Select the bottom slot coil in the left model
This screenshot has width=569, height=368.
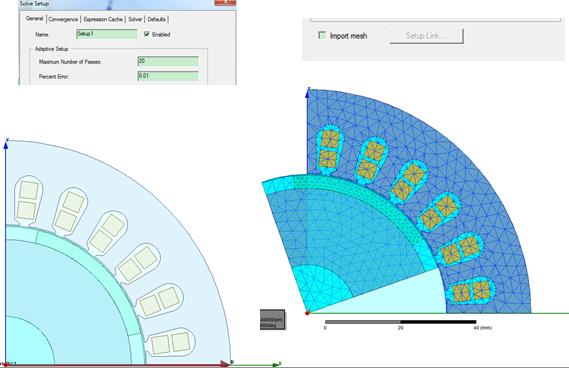(x=171, y=343)
